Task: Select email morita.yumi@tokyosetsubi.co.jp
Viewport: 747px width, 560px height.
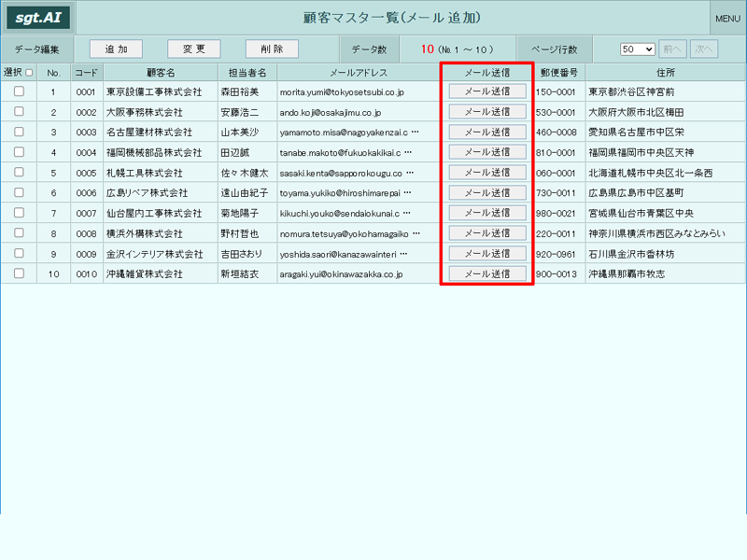Action: [342, 91]
